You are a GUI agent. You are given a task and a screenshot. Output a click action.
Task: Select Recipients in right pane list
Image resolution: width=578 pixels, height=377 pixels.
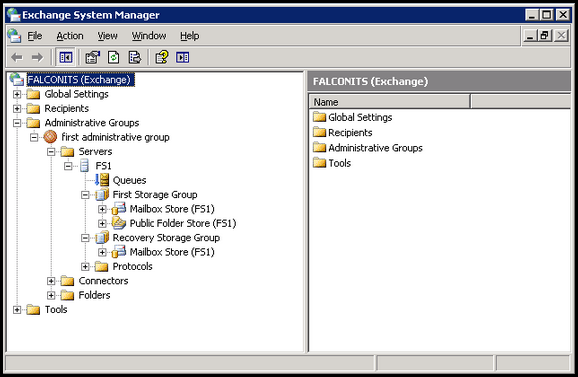click(x=350, y=132)
